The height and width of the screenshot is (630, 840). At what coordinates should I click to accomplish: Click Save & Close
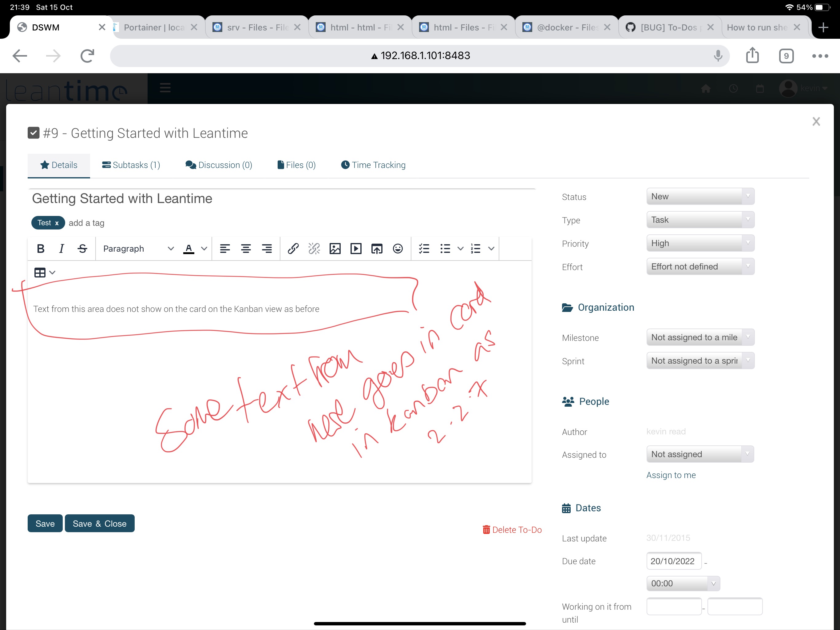pos(100,523)
